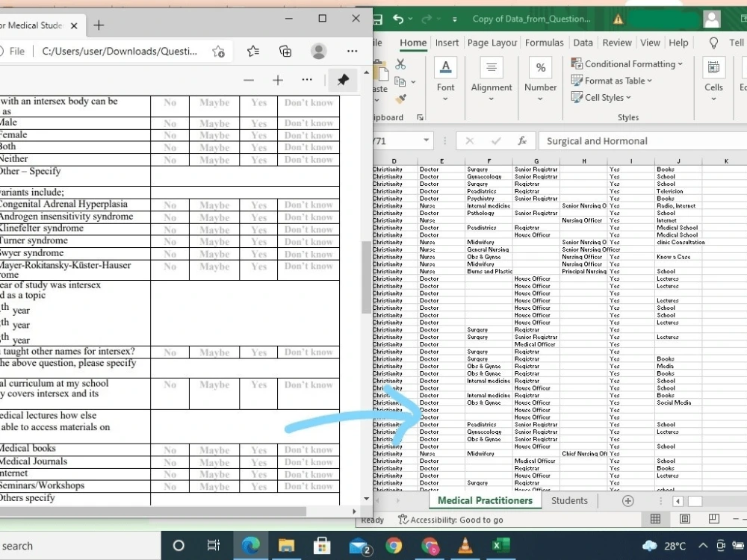Add this page to favorites star-plus icon

pyautogui.click(x=219, y=52)
